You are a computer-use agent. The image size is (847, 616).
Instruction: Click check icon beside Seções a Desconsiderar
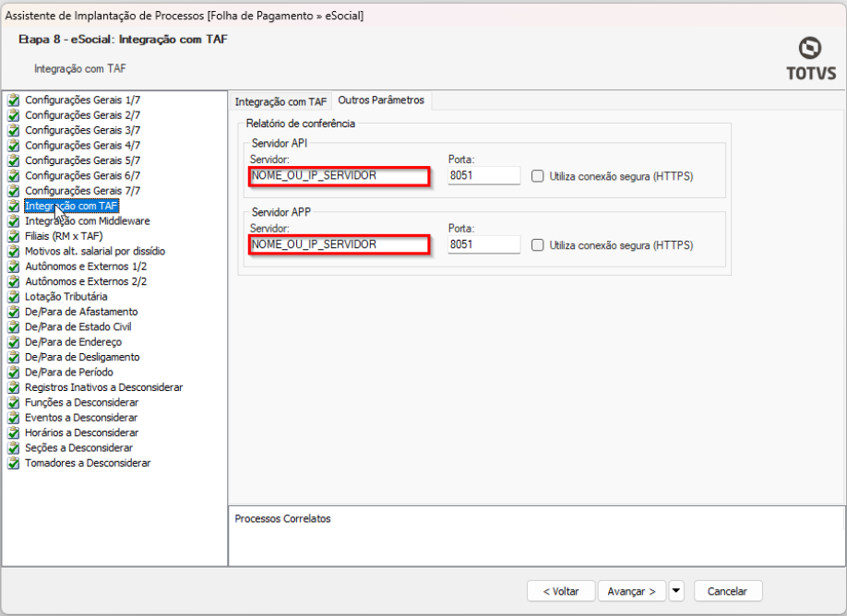14,447
